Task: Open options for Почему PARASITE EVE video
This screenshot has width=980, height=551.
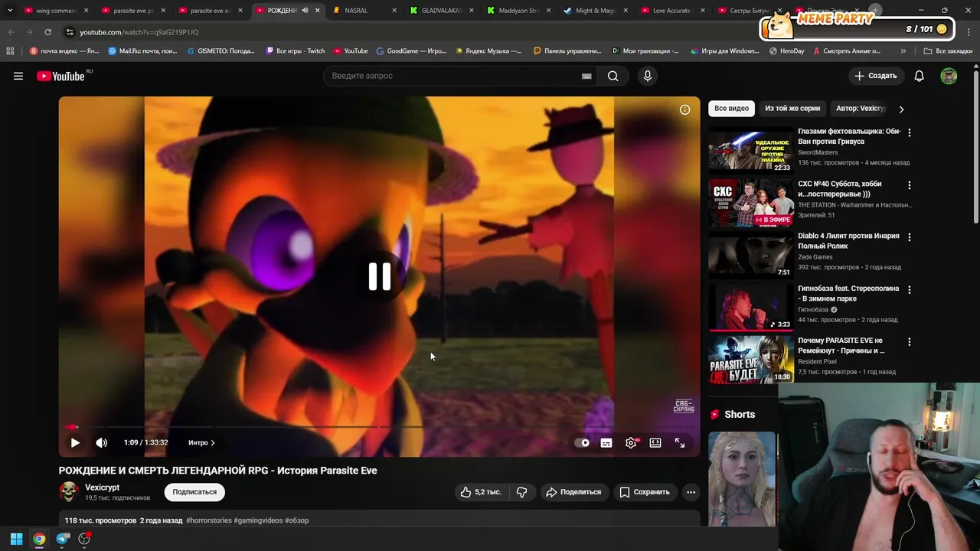Action: point(910,342)
